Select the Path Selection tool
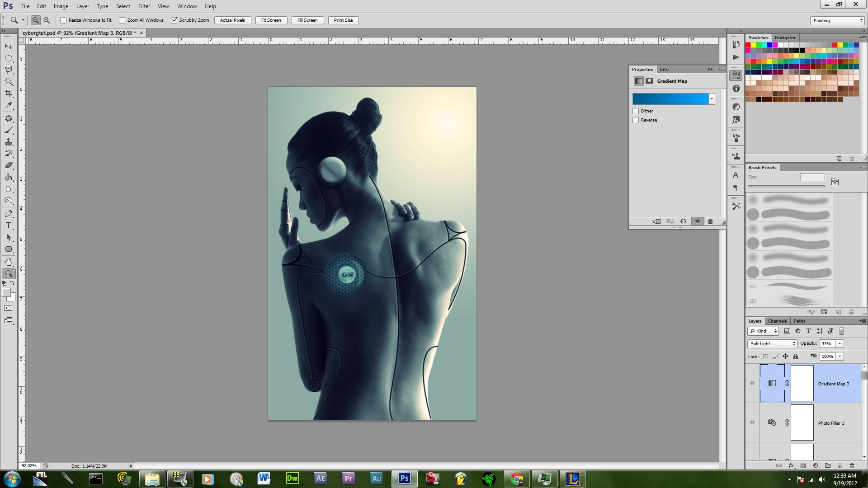868x488 pixels. tap(9, 237)
